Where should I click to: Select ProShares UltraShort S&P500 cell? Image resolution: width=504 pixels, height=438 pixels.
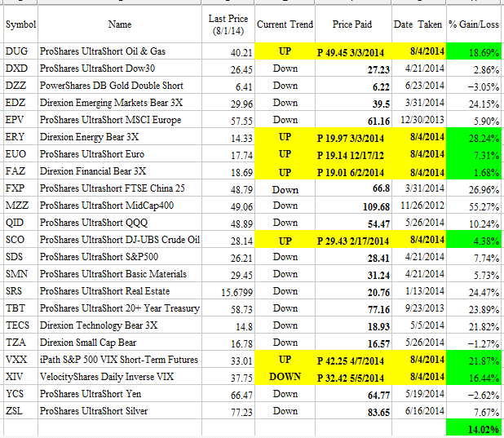tap(120, 257)
